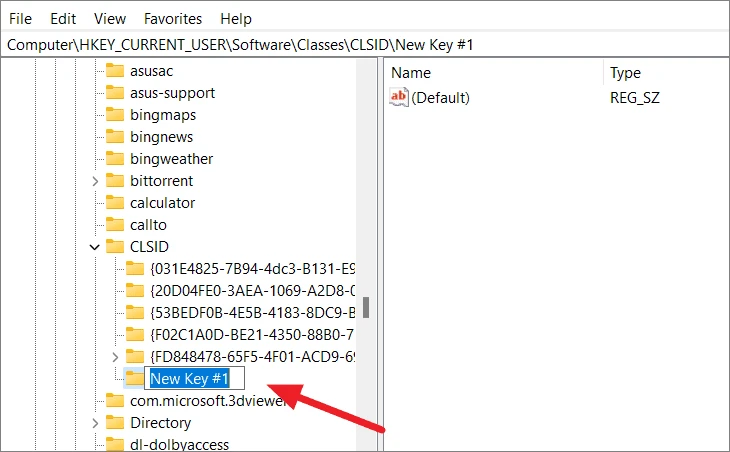Image resolution: width=730 pixels, height=452 pixels.
Task: Sort values by Name column header
Action: [x=411, y=73]
